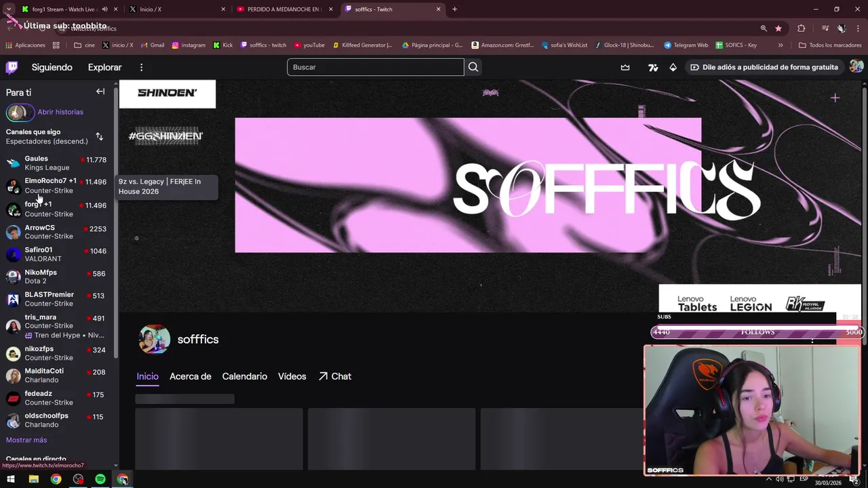Open Kick bookmark
The width and height of the screenshot is (868, 488).
point(223,45)
